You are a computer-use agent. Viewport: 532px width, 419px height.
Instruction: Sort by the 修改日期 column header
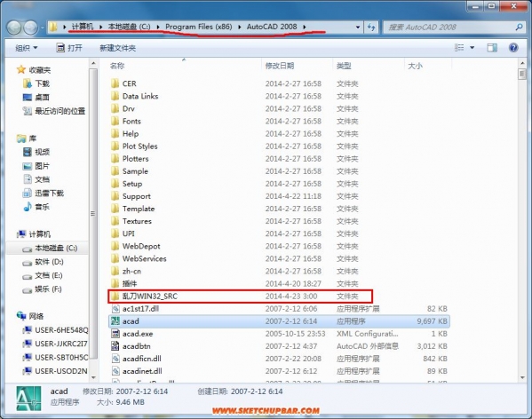click(x=280, y=66)
